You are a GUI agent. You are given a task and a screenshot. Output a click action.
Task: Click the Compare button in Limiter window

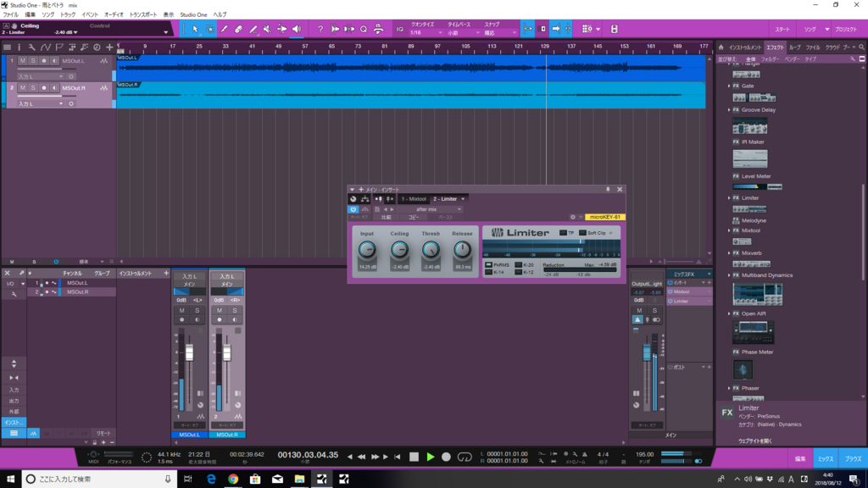pos(386,218)
